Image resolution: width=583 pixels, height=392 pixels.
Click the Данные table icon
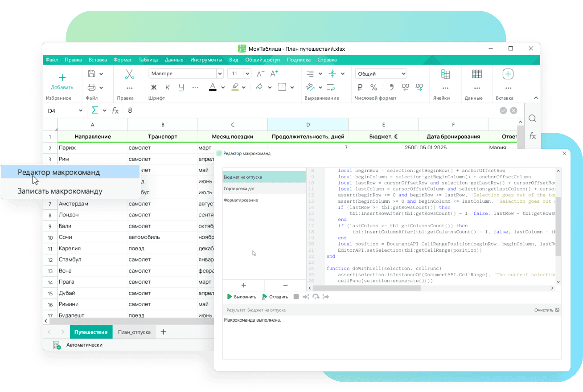tap(477, 74)
